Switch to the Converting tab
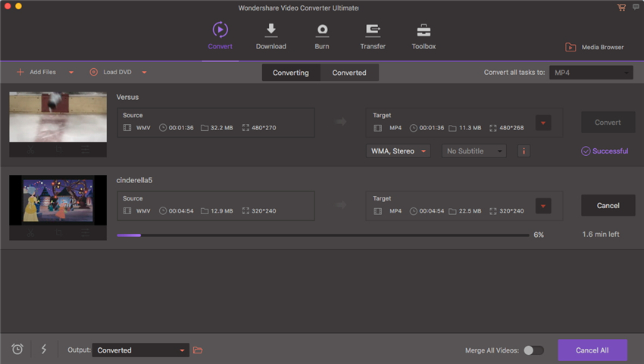This screenshot has height=364, width=644. click(291, 73)
